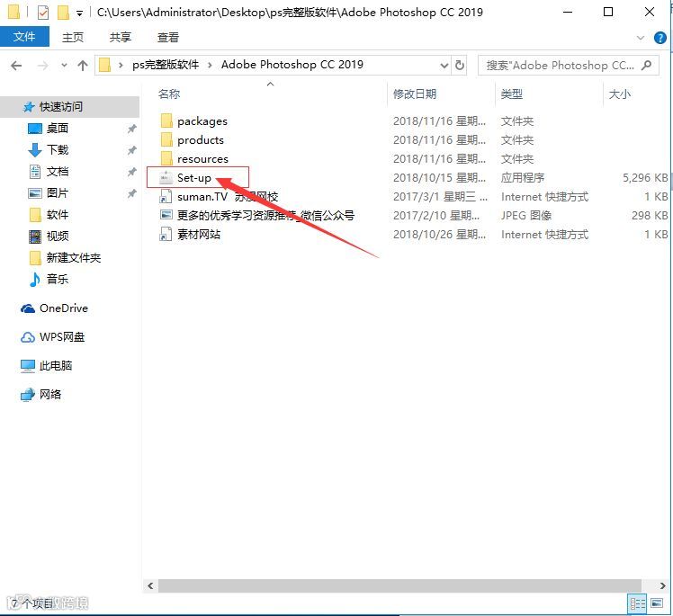Expand the ribbon with the chevron
This screenshot has height=616, width=673.
pyautogui.click(x=641, y=38)
